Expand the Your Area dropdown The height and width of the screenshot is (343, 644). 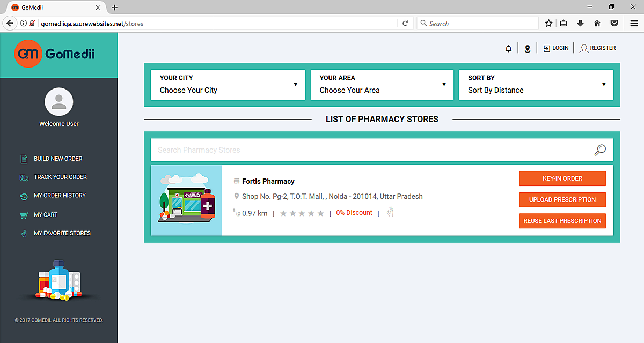pyautogui.click(x=382, y=85)
